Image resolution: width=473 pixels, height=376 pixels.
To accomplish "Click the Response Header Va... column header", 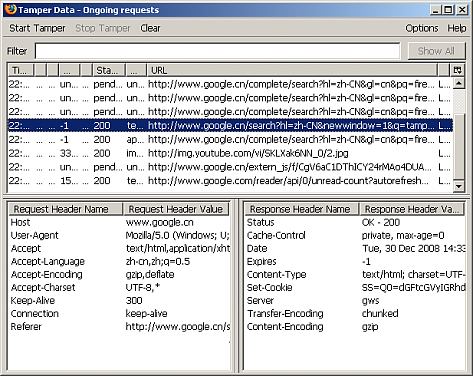I will (x=412, y=209).
